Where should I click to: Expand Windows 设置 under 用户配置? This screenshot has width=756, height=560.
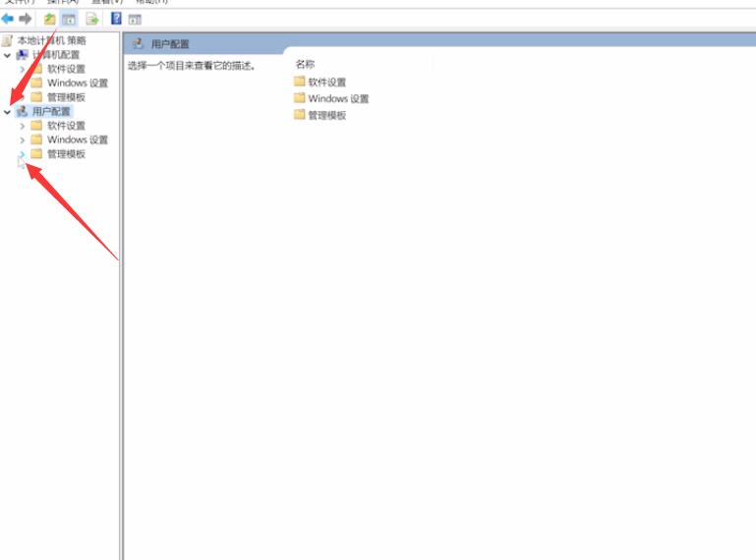click(23, 140)
